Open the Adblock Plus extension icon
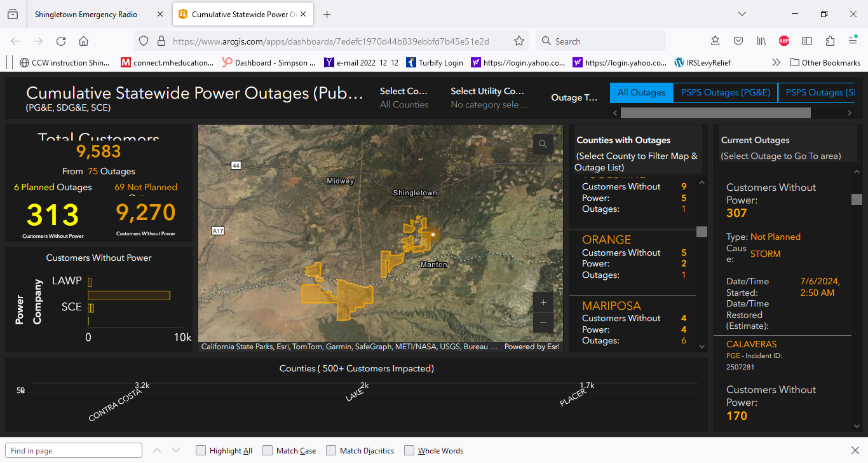868x463 pixels. coord(784,41)
